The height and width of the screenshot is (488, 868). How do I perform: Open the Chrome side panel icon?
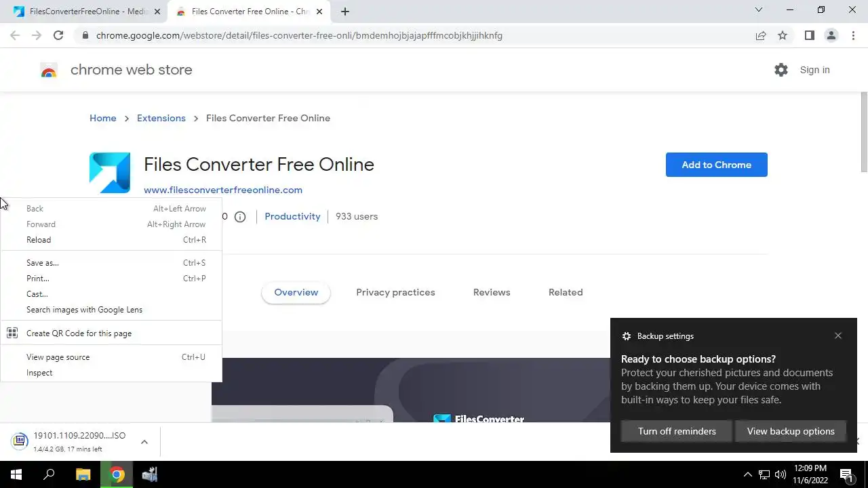click(809, 35)
